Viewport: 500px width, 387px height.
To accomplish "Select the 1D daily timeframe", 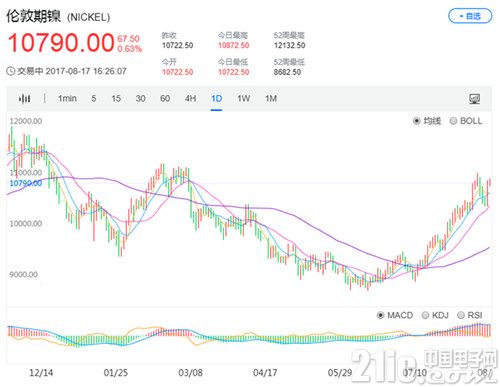I will [216, 98].
